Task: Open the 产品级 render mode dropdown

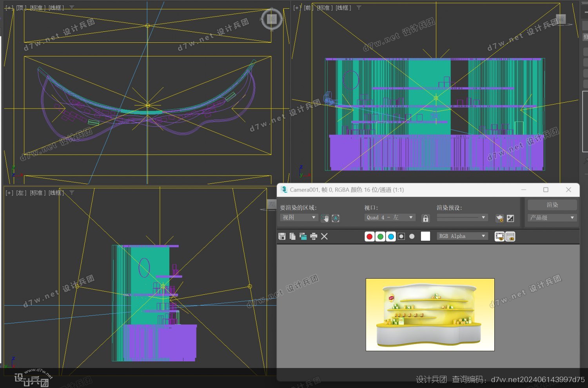Action: pyautogui.click(x=552, y=218)
